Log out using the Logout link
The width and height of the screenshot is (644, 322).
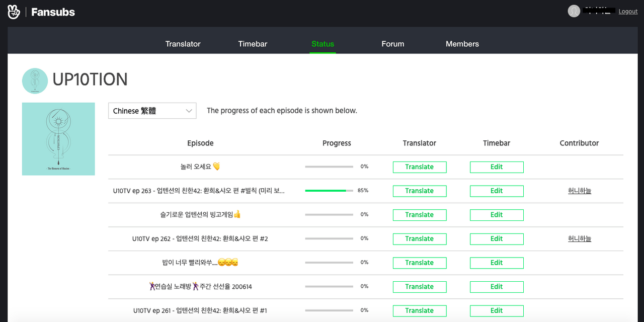coord(628,12)
